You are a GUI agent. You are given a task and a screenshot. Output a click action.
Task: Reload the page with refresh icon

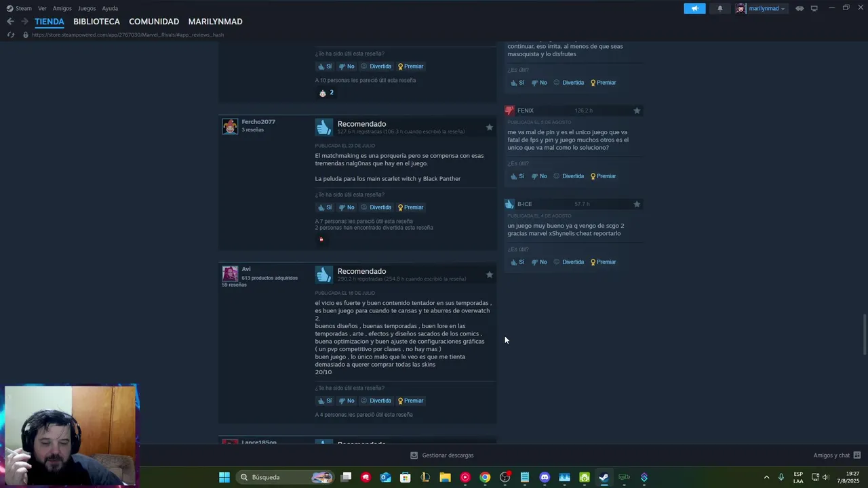pyautogui.click(x=10, y=35)
